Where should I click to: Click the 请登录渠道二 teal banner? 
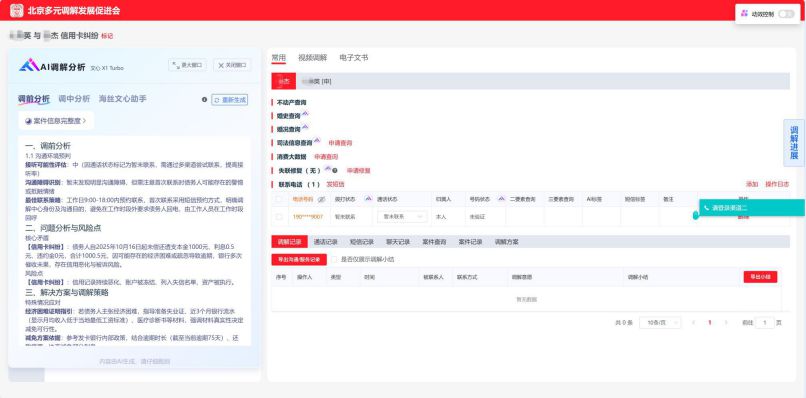coord(752,208)
